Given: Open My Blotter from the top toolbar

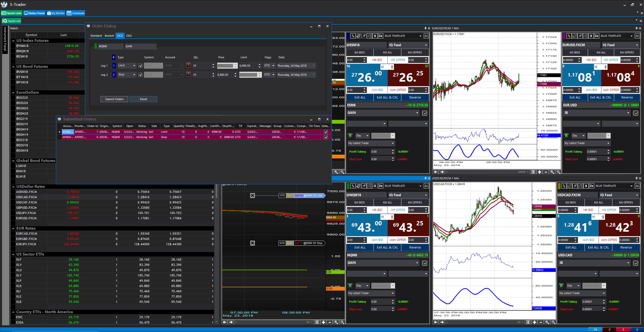Looking at the screenshot, I should (56, 13).
